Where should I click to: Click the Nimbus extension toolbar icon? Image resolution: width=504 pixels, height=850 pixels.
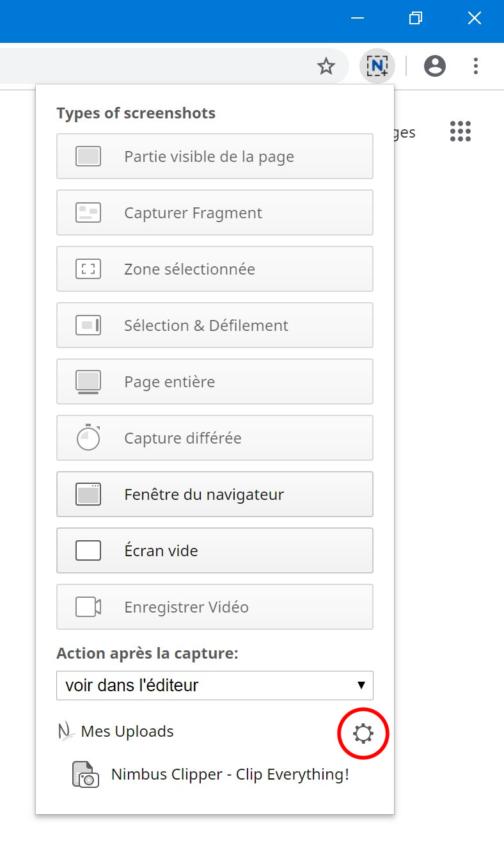tap(377, 66)
